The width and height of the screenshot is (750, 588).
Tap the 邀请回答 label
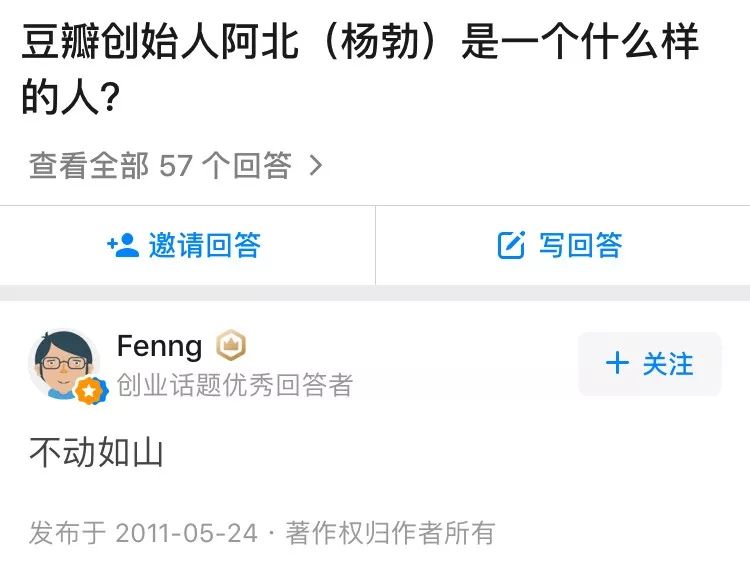[205, 245]
